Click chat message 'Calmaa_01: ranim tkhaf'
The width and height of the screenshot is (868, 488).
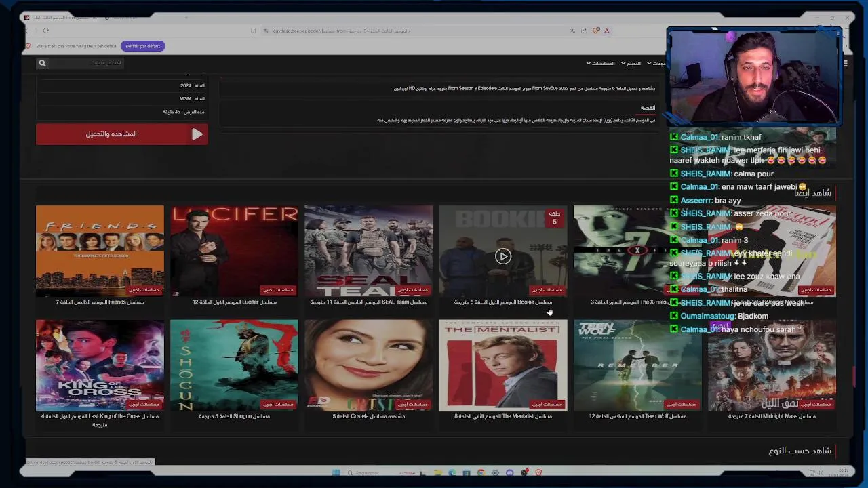pos(715,137)
